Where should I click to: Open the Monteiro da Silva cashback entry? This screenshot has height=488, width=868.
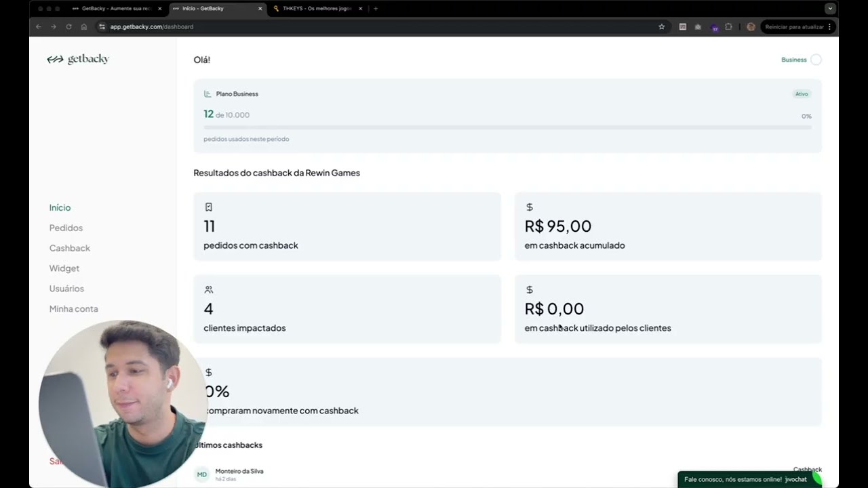(507, 474)
